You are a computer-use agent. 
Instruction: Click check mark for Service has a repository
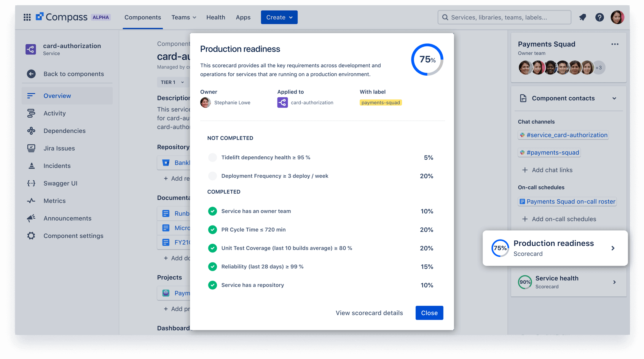tap(212, 285)
